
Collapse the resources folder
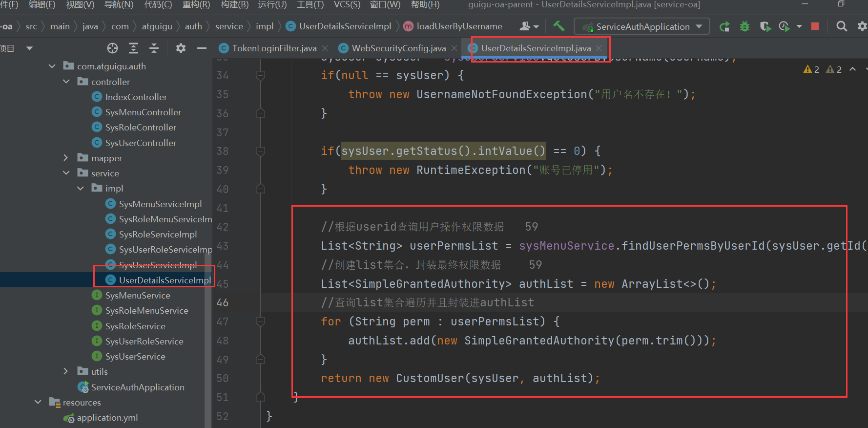point(38,402)
